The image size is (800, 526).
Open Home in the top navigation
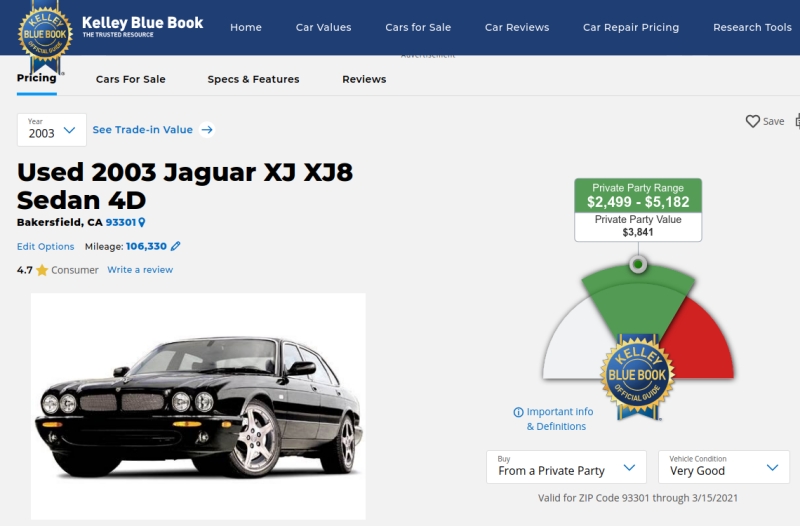point(246,28)
